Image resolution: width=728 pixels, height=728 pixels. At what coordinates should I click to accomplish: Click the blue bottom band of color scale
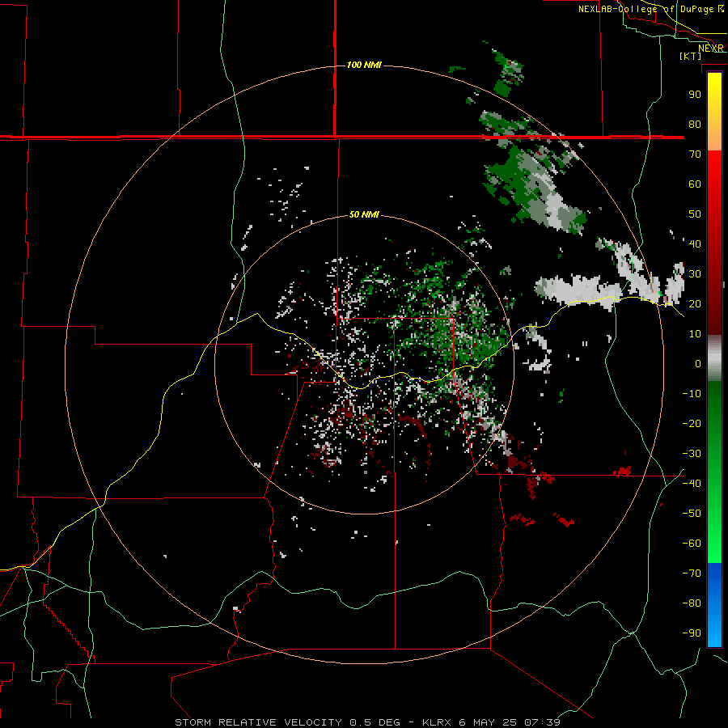(714, 604)
